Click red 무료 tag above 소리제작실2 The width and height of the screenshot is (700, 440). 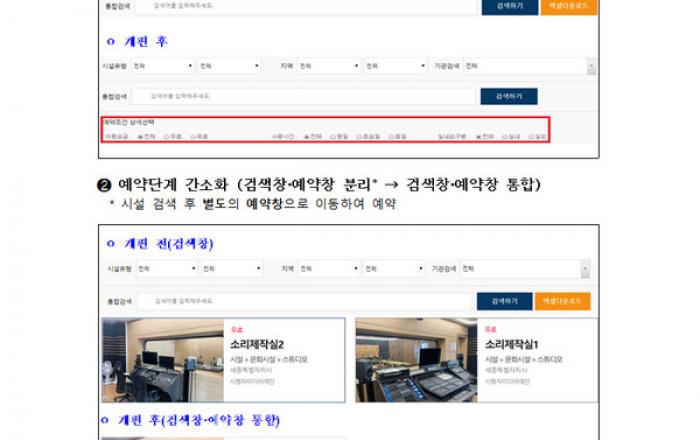point(237,330)
